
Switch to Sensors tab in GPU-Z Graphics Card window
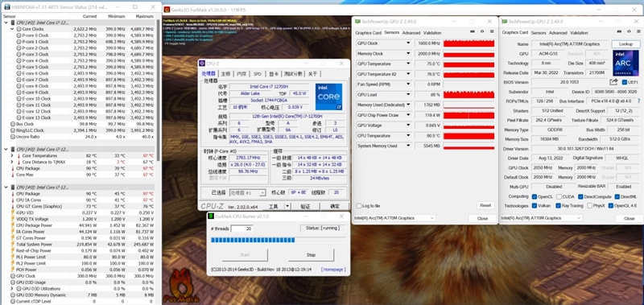coord(539,33)
